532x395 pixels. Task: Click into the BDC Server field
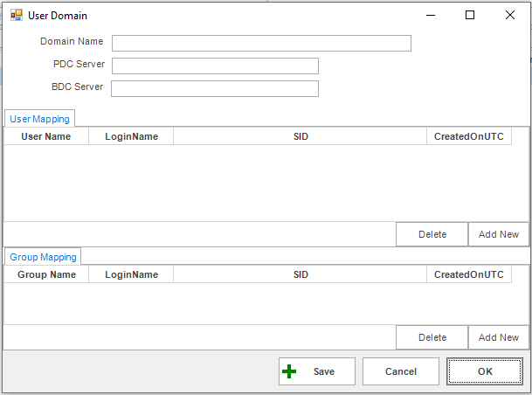pos(215,89)
